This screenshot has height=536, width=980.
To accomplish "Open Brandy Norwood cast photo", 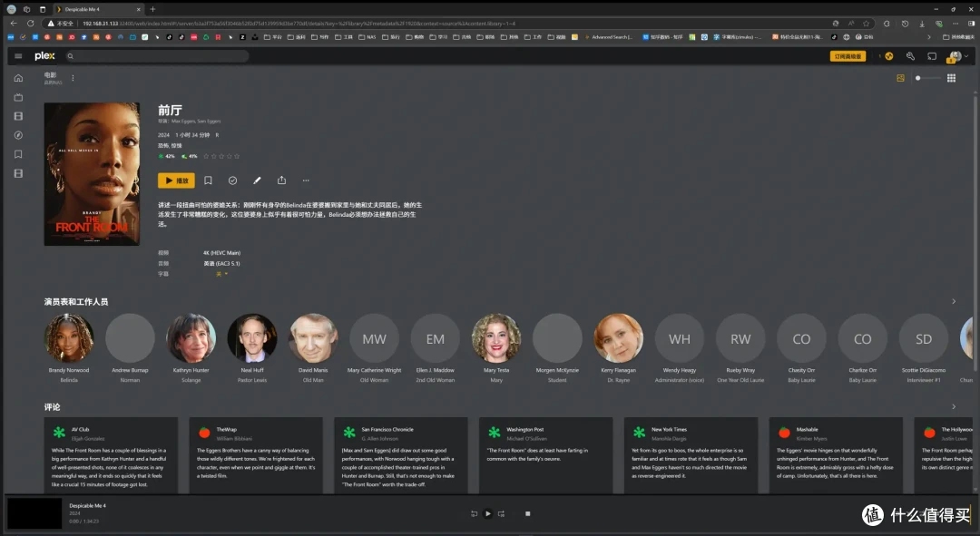I will [x=69, y=338].
